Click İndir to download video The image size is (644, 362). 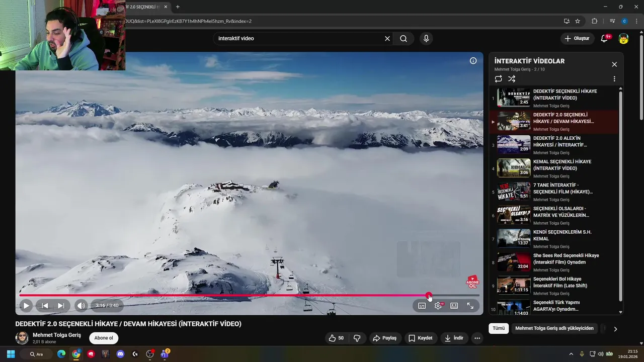454,338
